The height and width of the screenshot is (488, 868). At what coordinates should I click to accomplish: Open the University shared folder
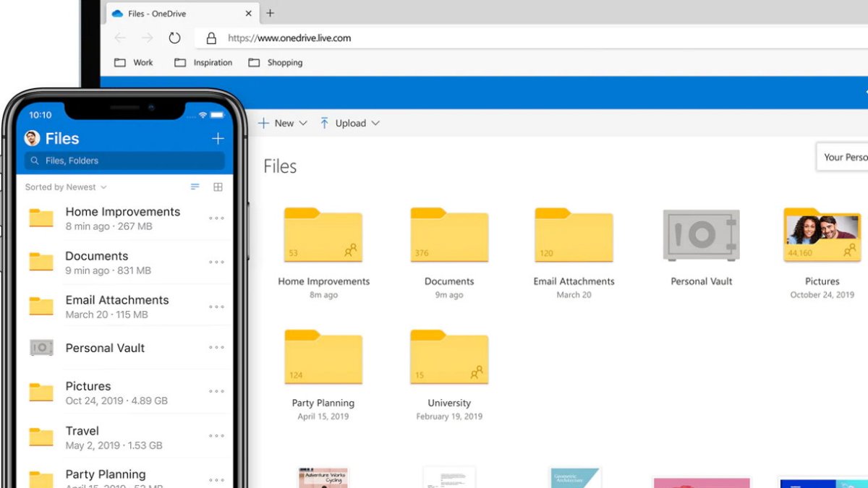click(x=448, y=357)
